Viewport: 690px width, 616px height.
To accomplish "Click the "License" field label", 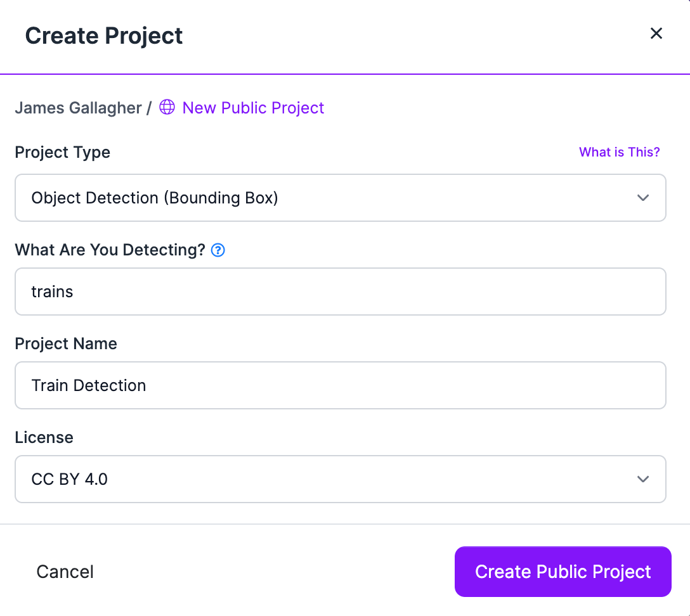I will tap(44, 437).
